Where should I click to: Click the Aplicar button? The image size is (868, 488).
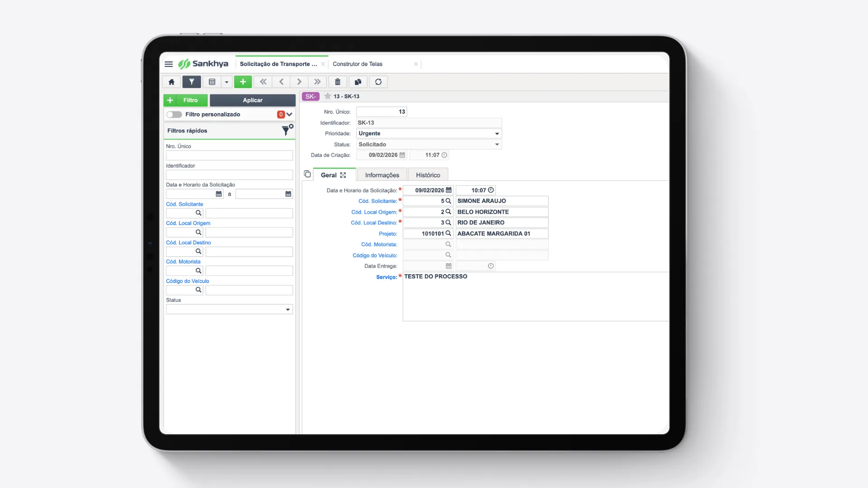point(253,100)
